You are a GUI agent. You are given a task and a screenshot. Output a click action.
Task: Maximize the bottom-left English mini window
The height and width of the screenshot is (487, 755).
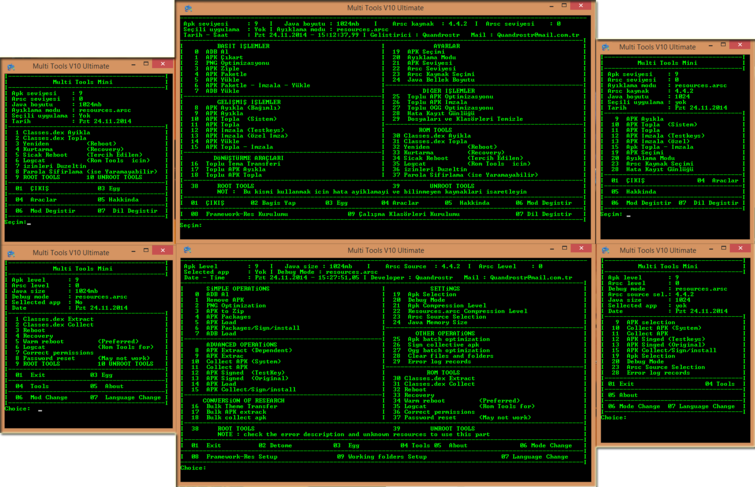click(x=146, y=250)
